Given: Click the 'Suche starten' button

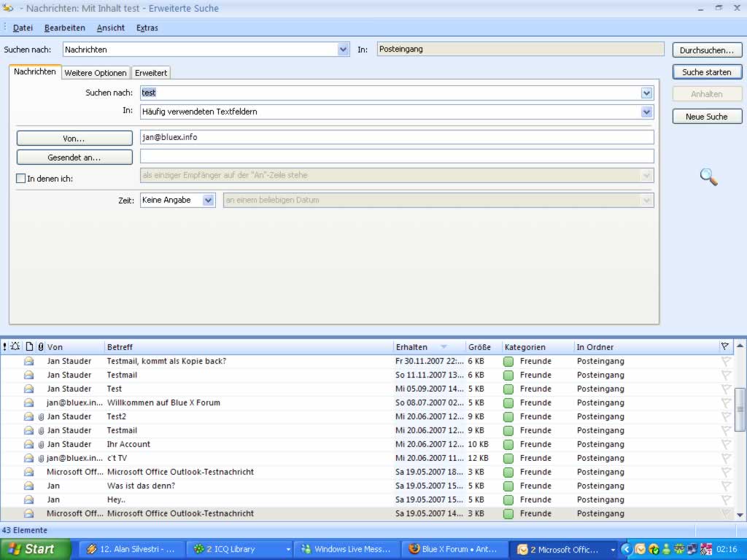Looking at the screenshot, I should 706,72.
